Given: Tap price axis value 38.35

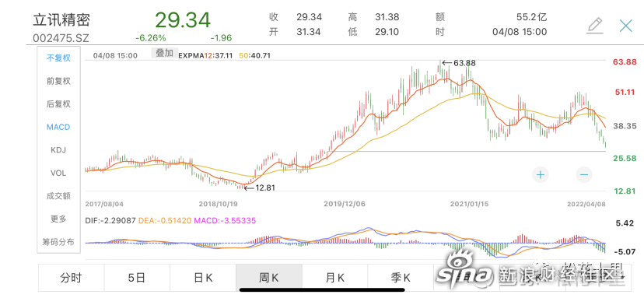Looking at the screenshot, I should point(625,126).
